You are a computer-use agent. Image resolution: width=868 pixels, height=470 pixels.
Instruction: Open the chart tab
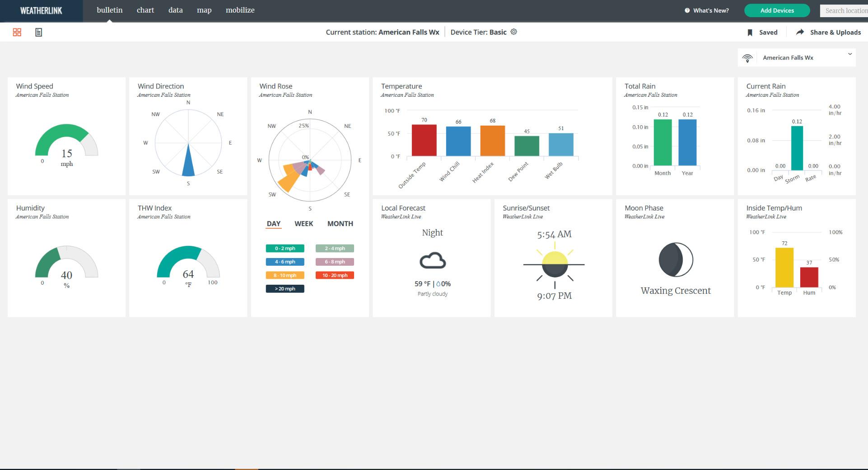pos(145,10)
